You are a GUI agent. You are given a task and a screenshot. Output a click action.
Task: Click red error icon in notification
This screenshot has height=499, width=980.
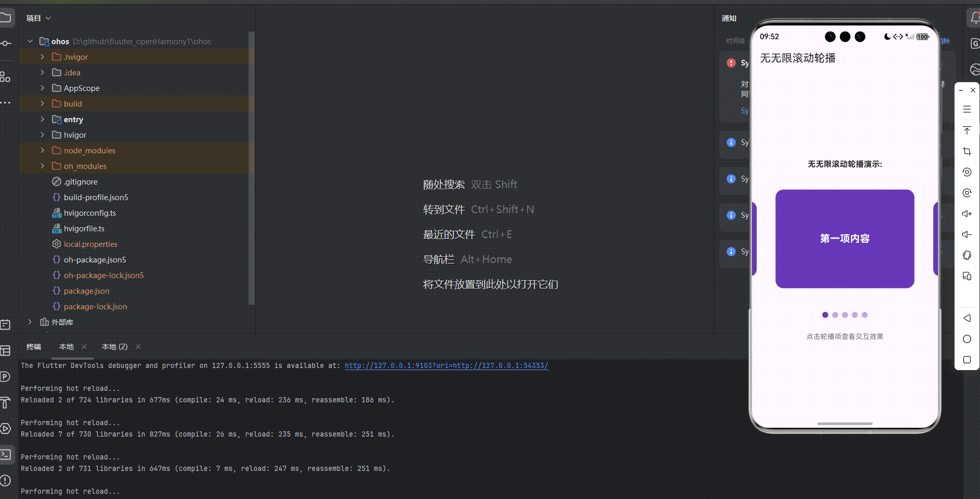pyautogui.click(x=731, y=63)
